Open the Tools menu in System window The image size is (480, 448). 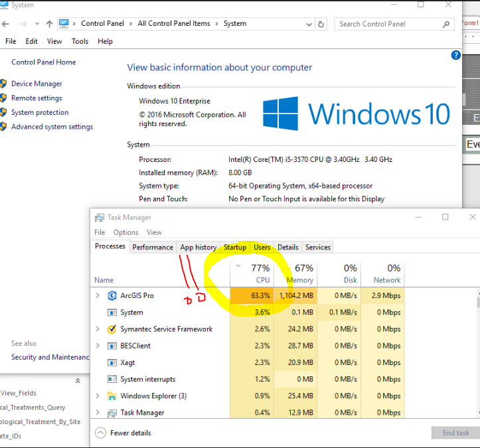(x=80, y=41)
